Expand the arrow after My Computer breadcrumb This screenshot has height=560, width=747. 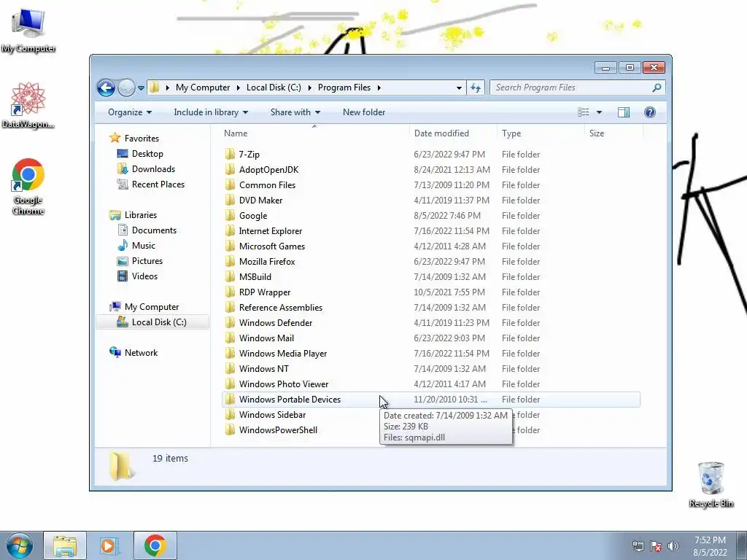click(x=239, y=87)
